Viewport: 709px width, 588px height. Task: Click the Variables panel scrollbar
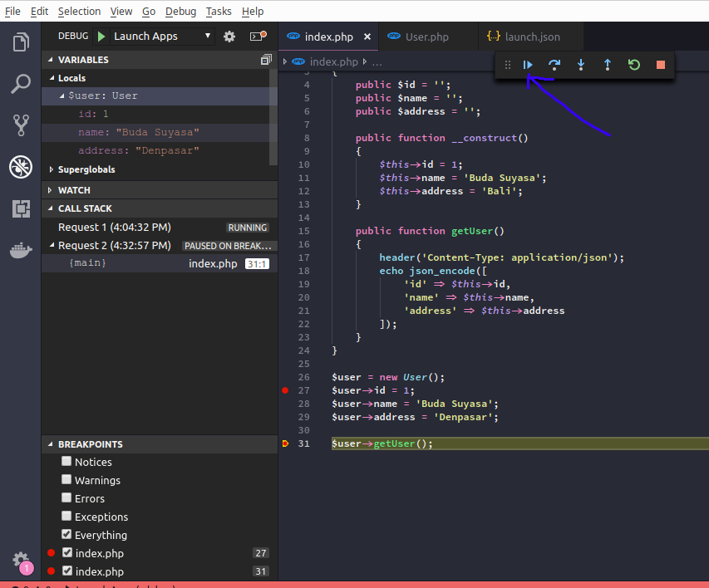[x=273, y=116]
